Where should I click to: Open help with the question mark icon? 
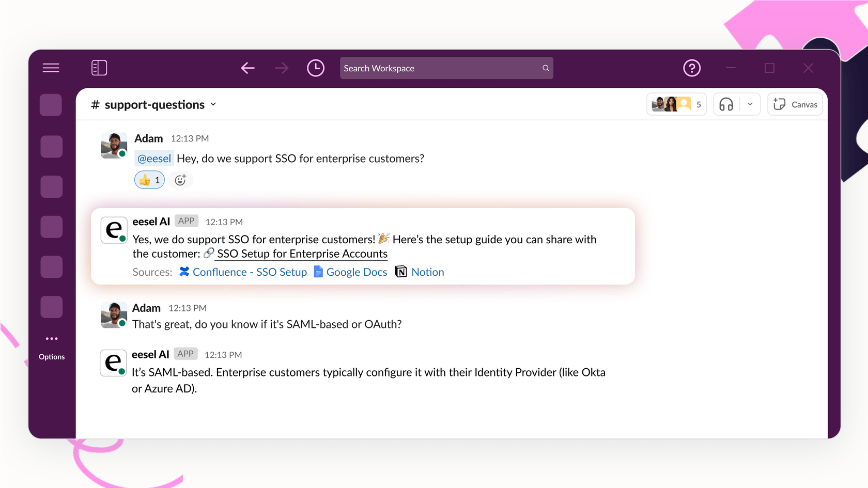[x=692, y=68]
